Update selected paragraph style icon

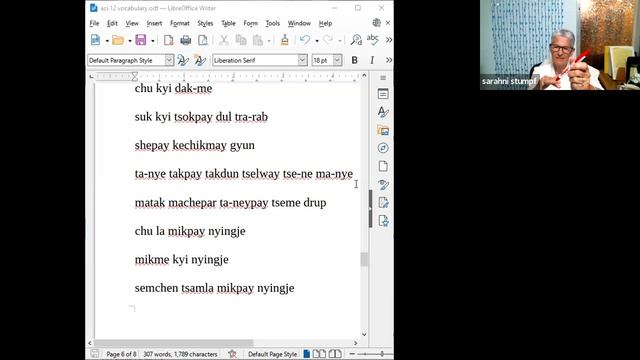tap(183, 60)
